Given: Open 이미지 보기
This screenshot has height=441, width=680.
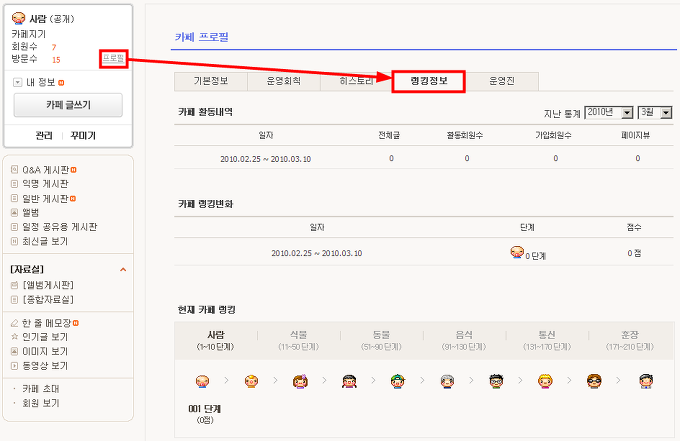Looking at the screenshot, I should 45,351.
